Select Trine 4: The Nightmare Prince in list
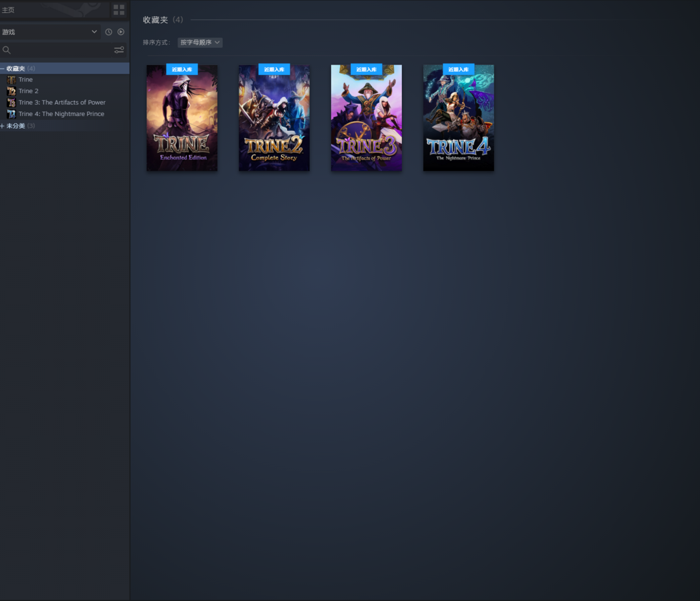 click(61, 114)
